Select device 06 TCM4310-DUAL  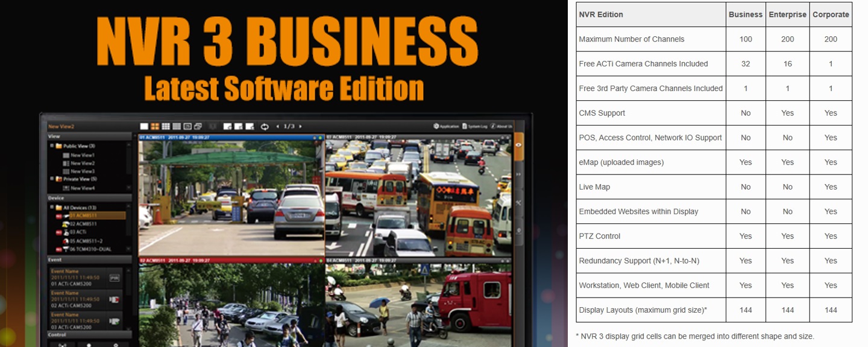pyautogui.click(x=90, y=249)
